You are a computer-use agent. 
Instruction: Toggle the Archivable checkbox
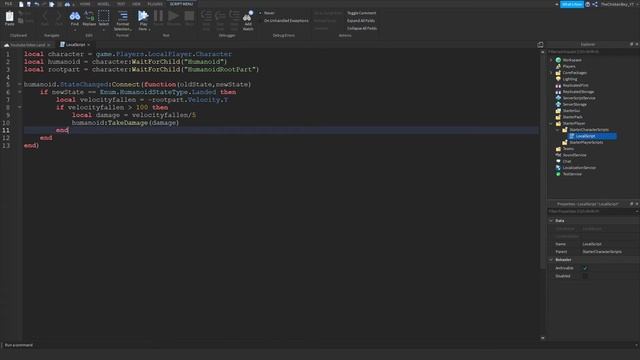tap(585, 268)
